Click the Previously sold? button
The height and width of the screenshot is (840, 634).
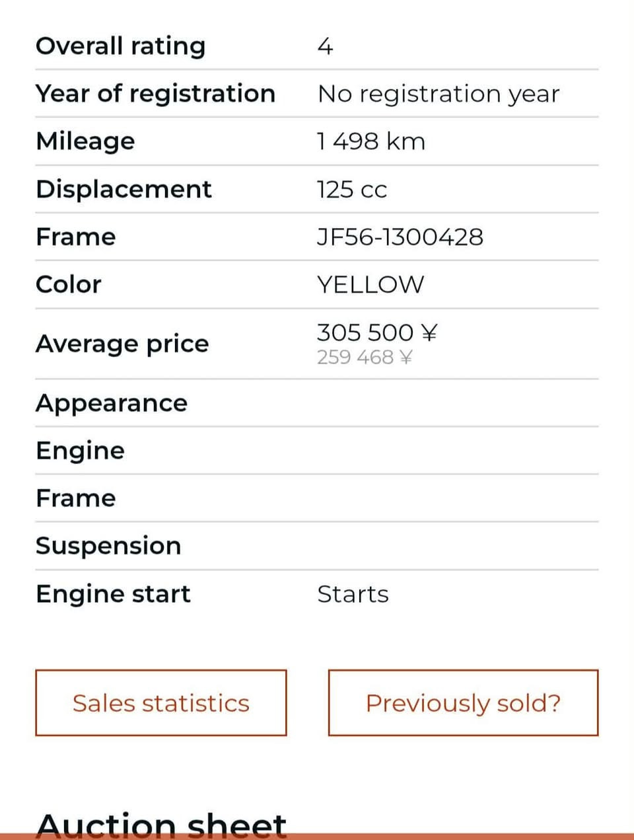[463, 703]
